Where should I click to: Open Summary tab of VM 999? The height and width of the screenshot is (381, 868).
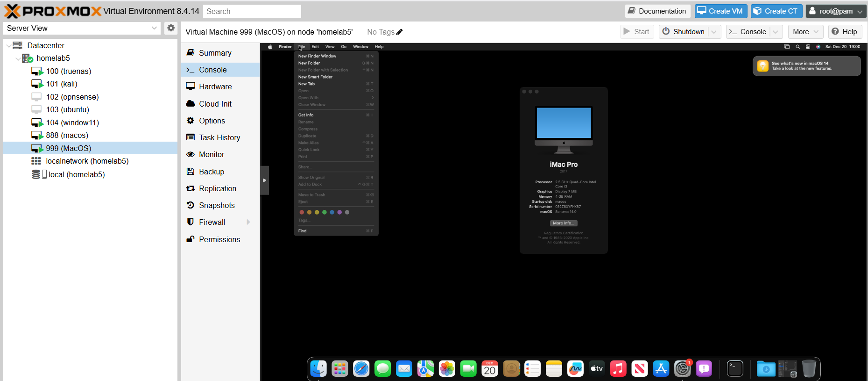click(x=220, y=53)
